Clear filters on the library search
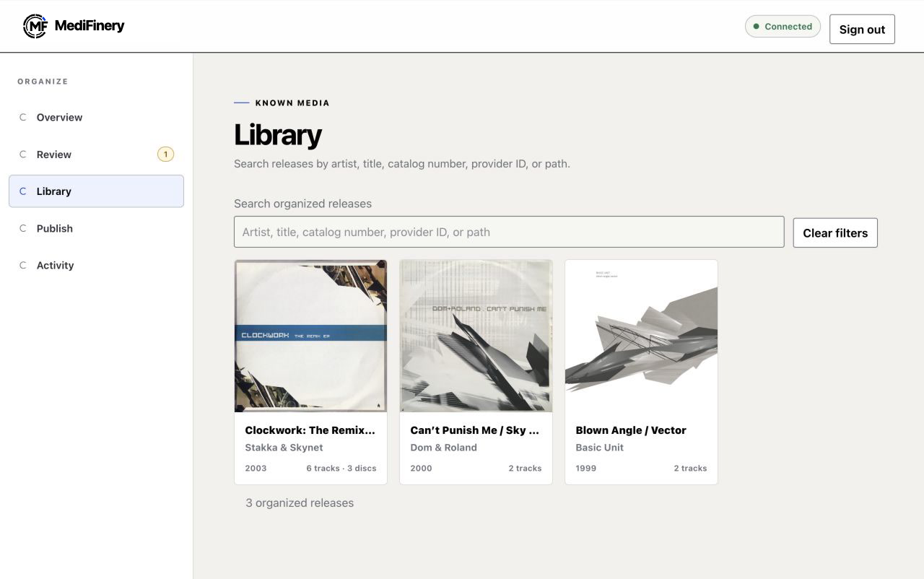Screen dimensions: 924x579 coord(835,232)
